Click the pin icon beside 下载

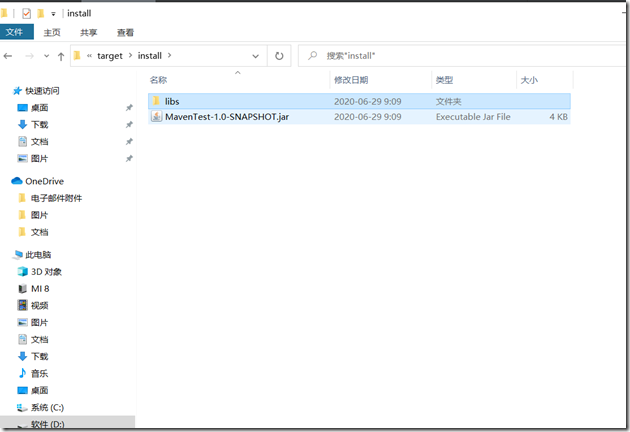pyautogui.click(x=129, y=125)
